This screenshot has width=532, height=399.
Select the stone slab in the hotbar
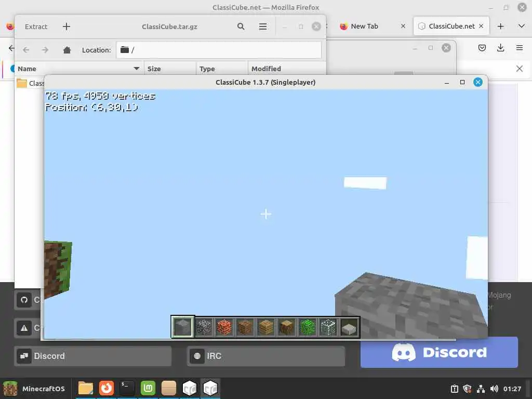click(x=349, y=327)
